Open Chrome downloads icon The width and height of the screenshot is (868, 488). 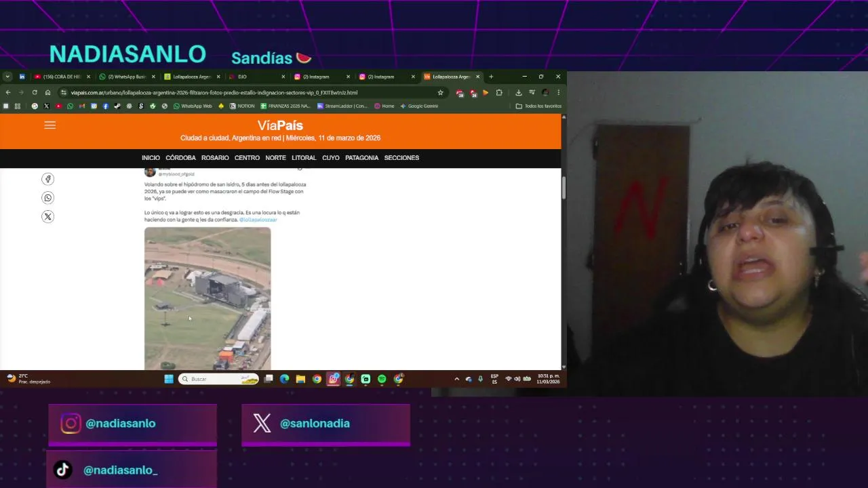click(x=518, y=92)
